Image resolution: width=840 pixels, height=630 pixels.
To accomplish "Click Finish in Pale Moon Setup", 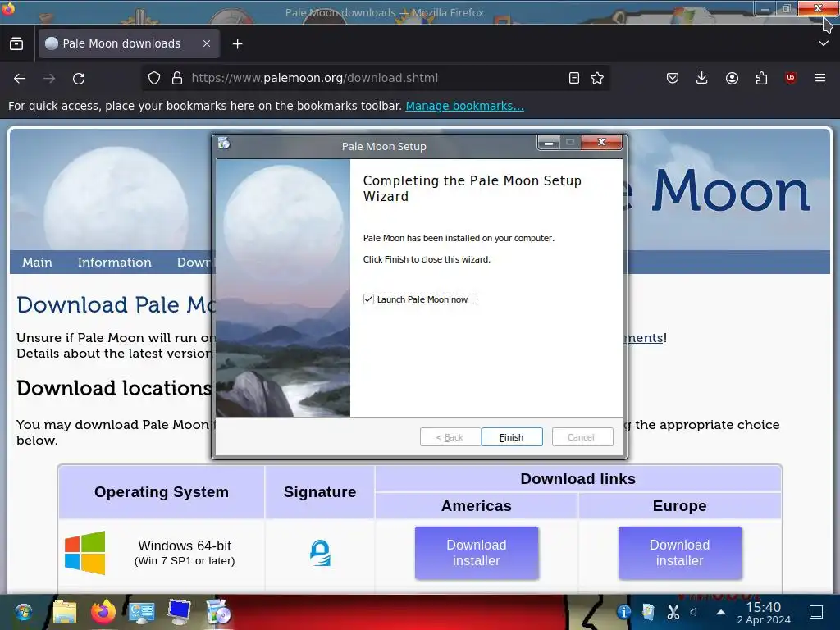I will click(512, 437).
